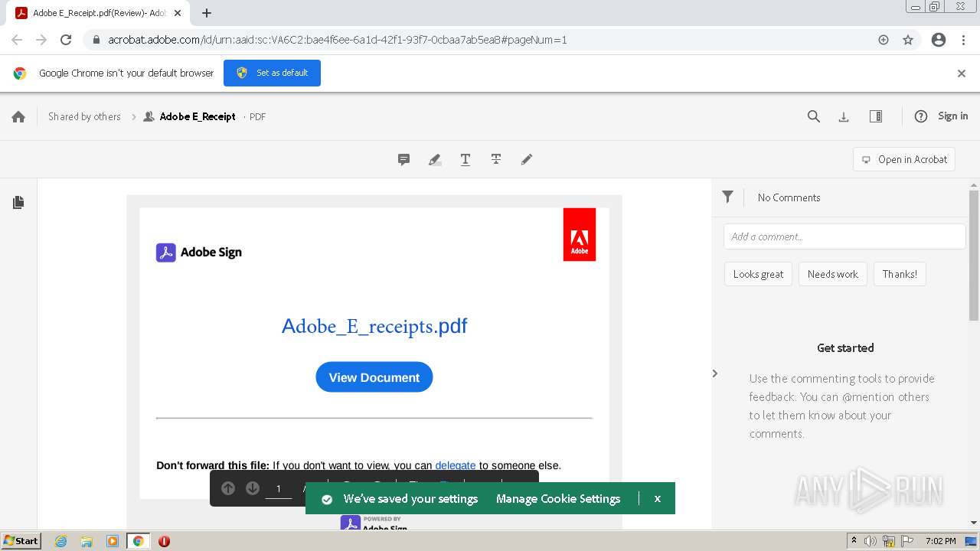980x551 pixels.
Task: Select the Highlight text tool
Action: click(434, 159)
